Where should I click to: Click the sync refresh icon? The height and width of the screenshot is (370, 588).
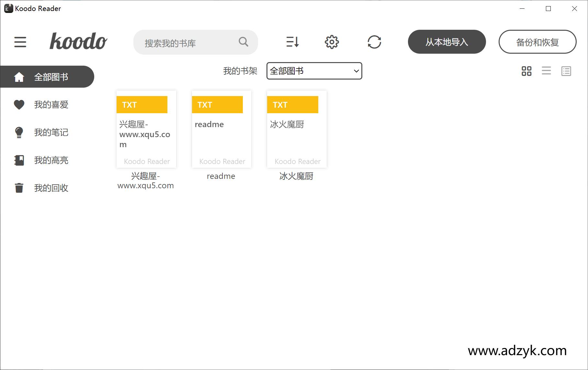tap(374, 42)
